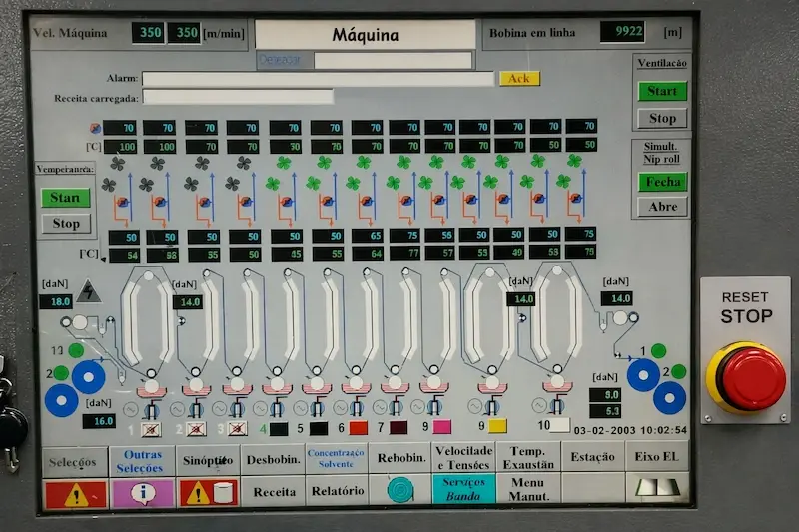
Task: Open the Estação page
Action: (x=592, y=457)
